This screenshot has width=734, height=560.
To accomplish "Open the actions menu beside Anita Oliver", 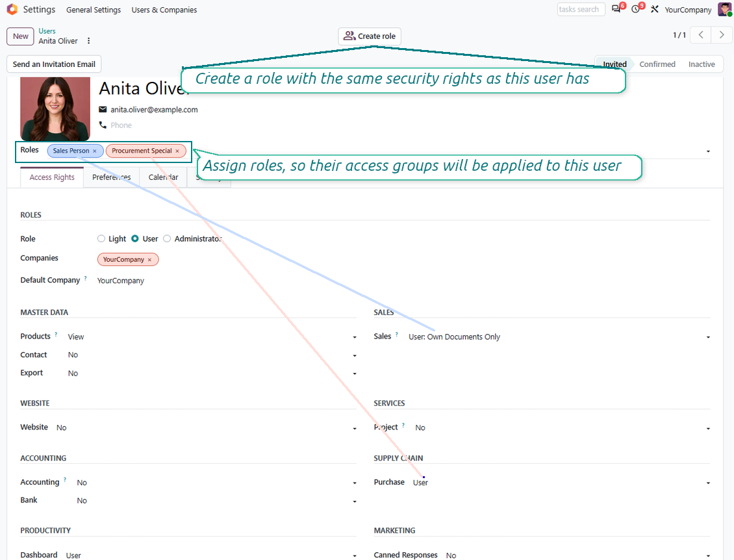I will tap(88, 41).
